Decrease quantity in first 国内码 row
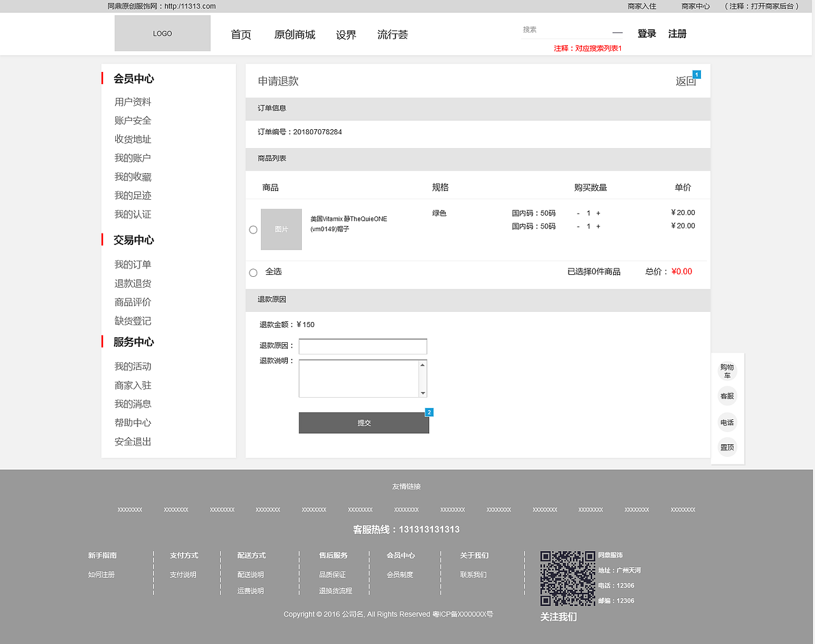The width and height of the screenshot is (815, 644). (578, 214)
